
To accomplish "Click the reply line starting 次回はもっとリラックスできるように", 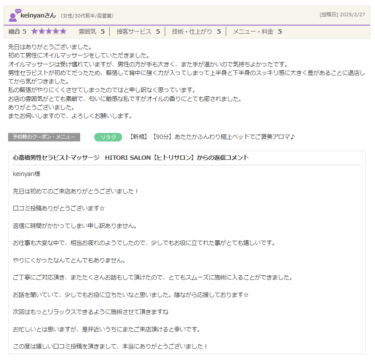I will pos(91,312).
